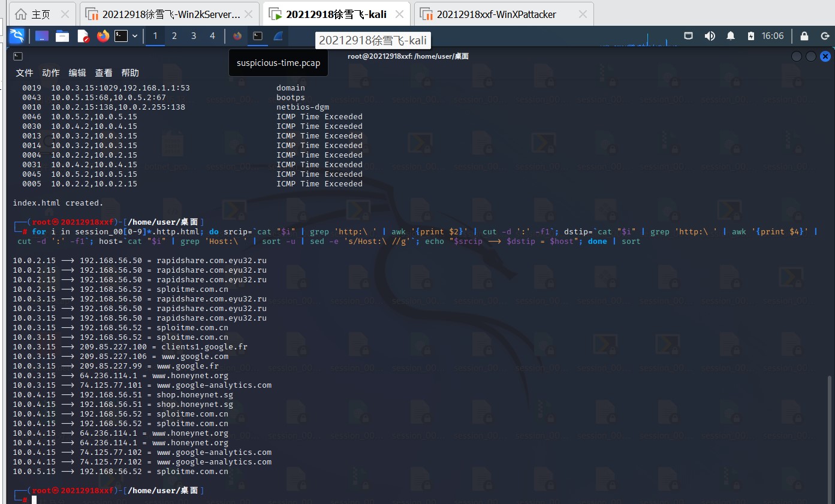Expand the terminal launcher dropdown arrow
This screenshot has width=835, height=504.
pyautogui.click(x=135, y=36)
